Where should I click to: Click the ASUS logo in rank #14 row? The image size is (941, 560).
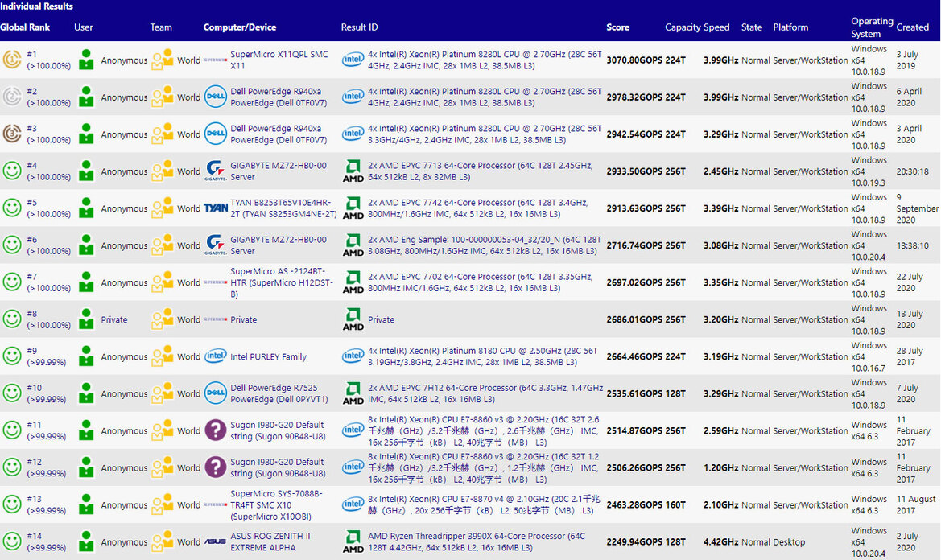pyautogui.click(x=216, y=541)
